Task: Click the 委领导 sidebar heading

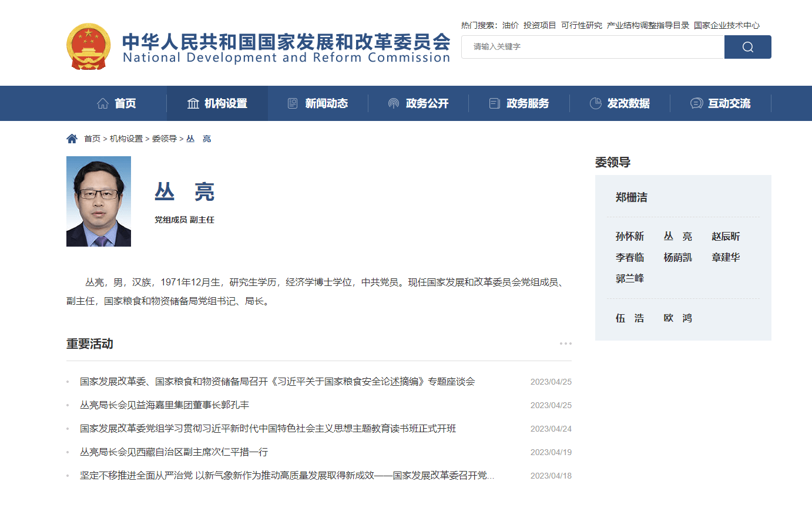Action: pos(613,162)
